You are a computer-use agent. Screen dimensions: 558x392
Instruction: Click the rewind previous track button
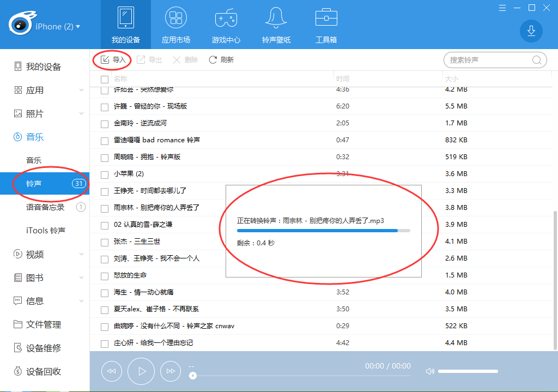point(111,371)
